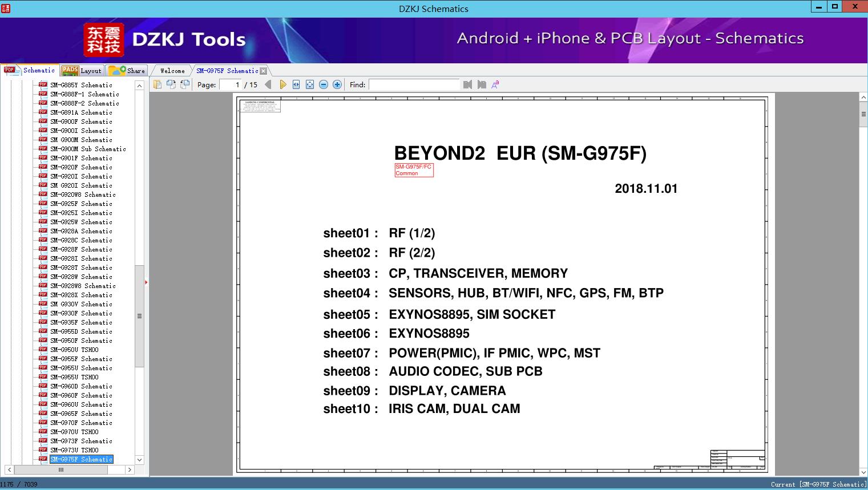Screen dimensions: 868x490
Task: Open SM-G970U TSHOO
Action: tap(74, 432)
